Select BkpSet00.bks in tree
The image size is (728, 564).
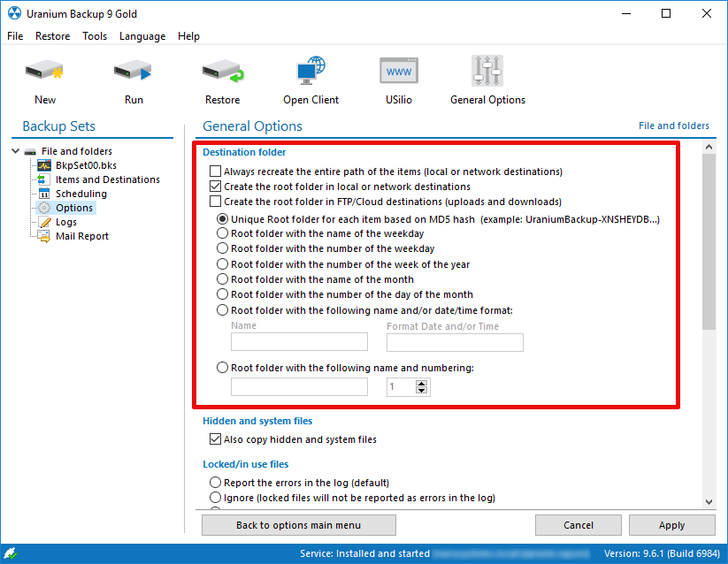pos(86,165)
